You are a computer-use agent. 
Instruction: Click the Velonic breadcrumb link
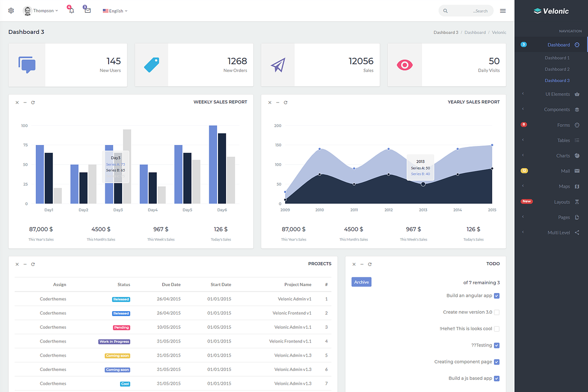(x=499, y=32)
